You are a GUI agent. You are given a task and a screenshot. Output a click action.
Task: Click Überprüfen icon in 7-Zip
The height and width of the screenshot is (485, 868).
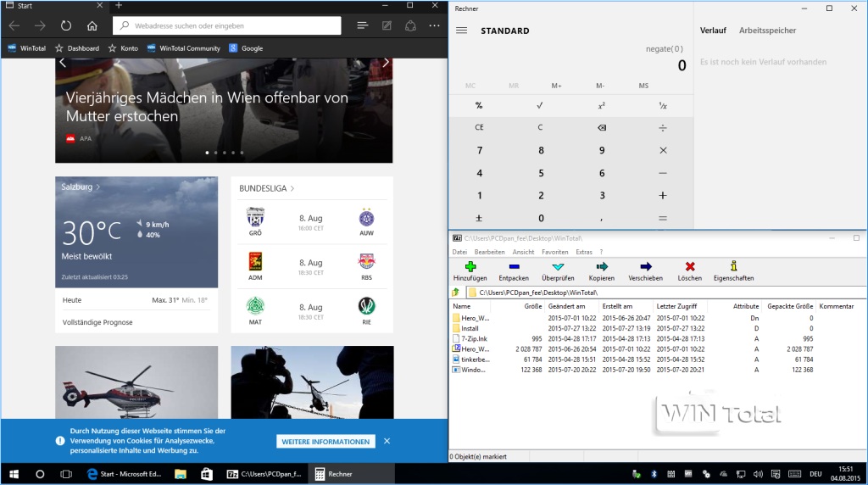[558, 267]
